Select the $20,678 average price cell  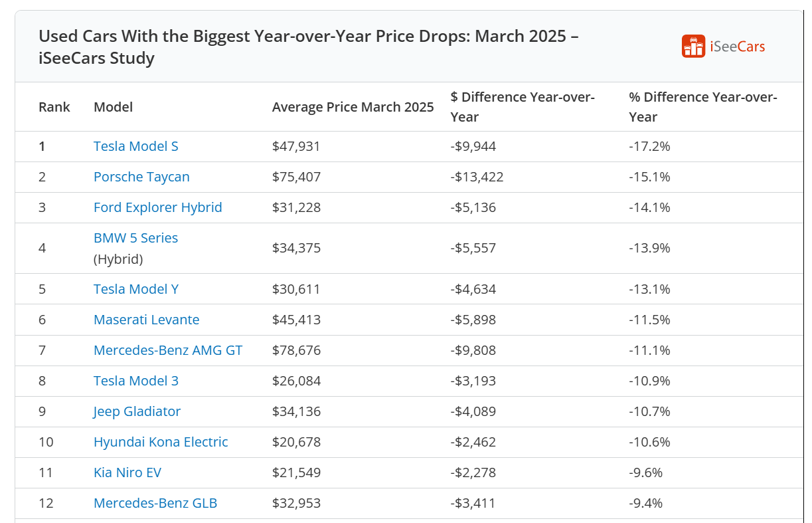point(296,442)
